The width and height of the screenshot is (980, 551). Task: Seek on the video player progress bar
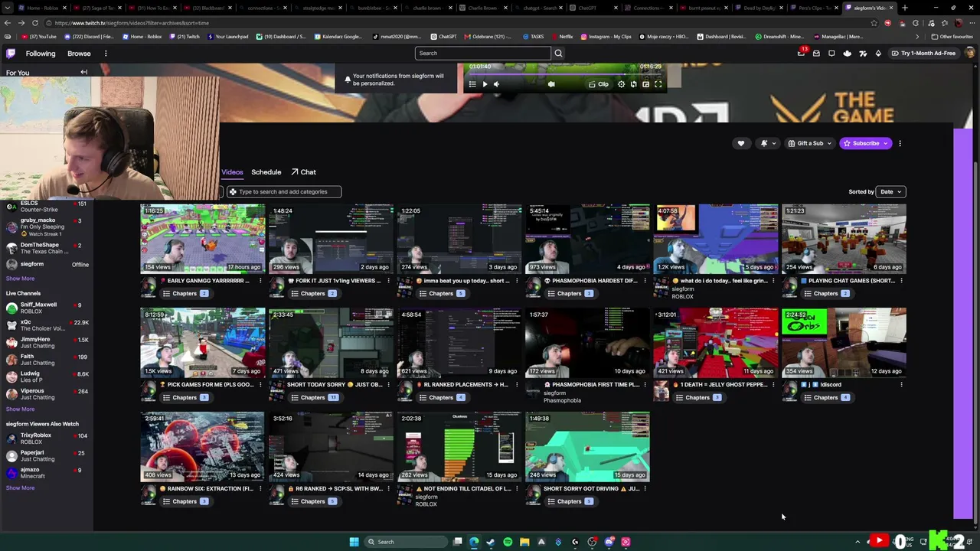pos(565,74)
